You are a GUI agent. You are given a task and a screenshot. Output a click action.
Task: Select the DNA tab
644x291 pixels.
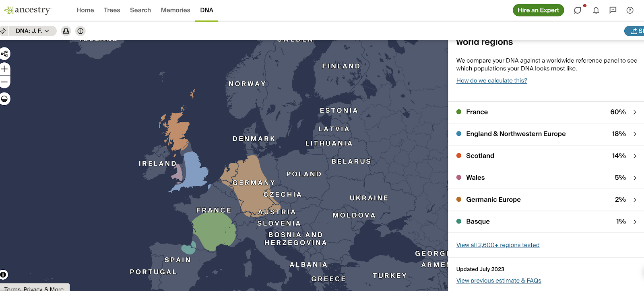207,10
